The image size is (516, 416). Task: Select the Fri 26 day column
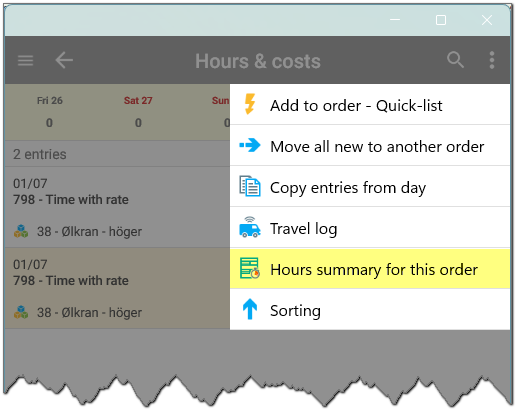(49, 112)
